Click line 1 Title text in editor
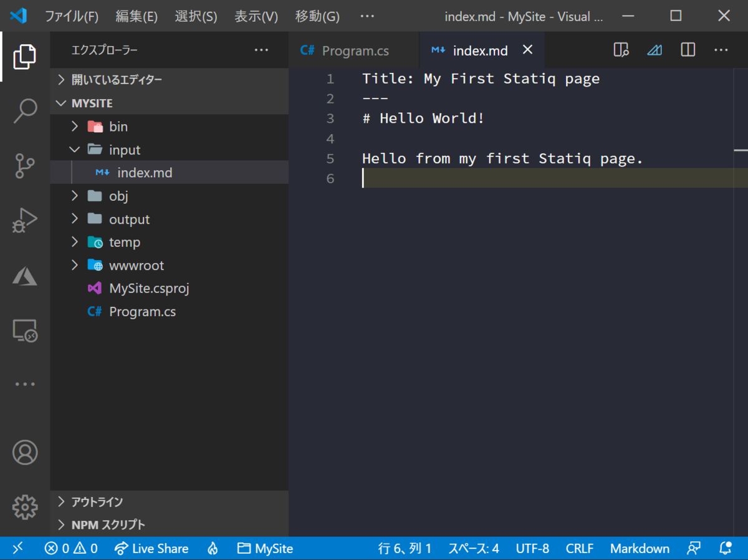 click(481, 79)
